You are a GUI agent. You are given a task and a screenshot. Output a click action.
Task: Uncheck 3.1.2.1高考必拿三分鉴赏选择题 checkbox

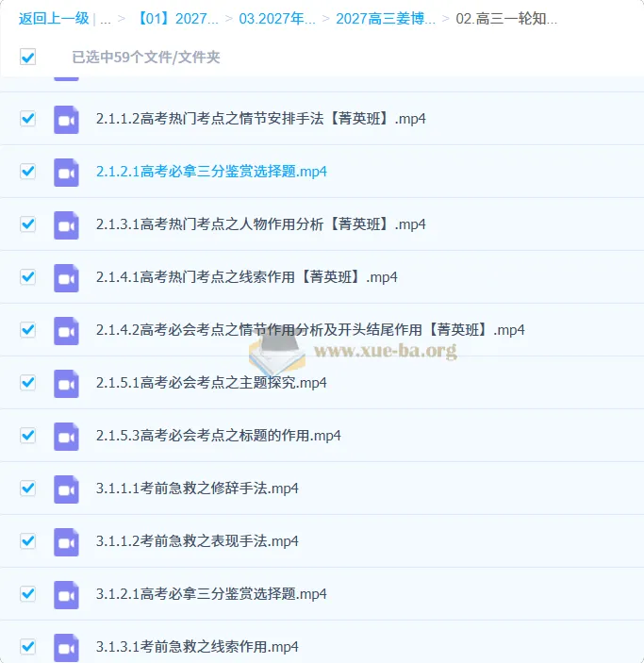(x=28, y=594)
